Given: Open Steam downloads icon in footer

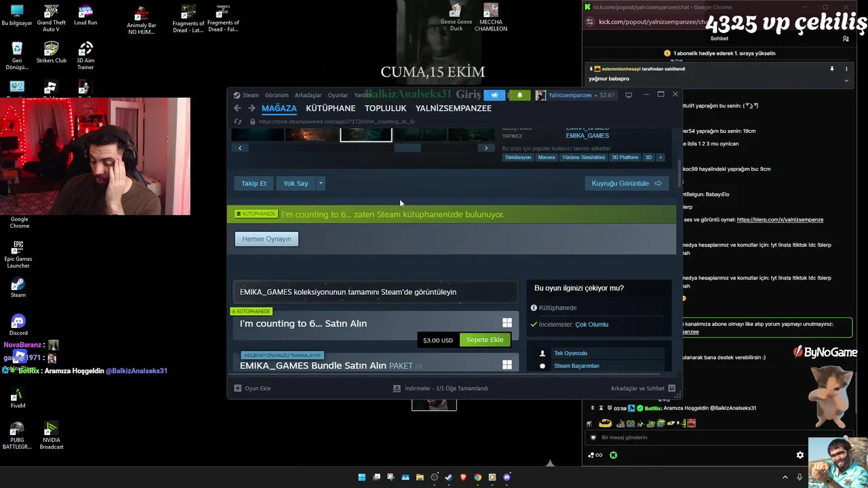Looking at the screenshot, I should click(397, 388).
